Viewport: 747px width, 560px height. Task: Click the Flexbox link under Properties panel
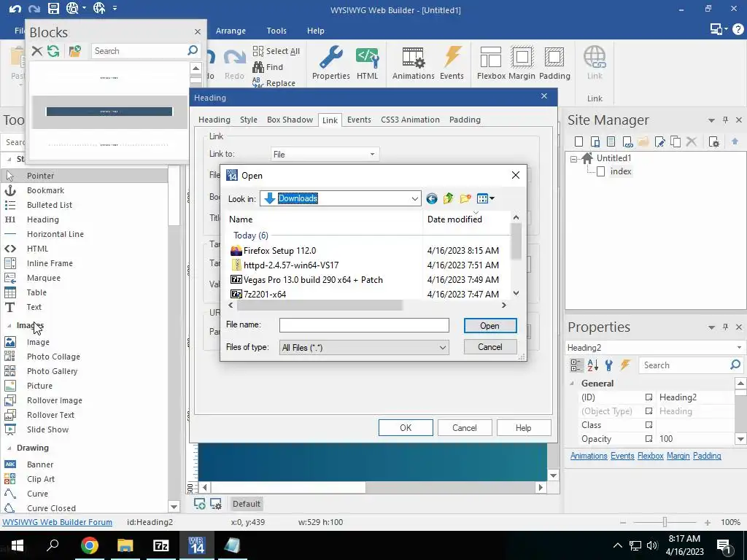[650, 456]
